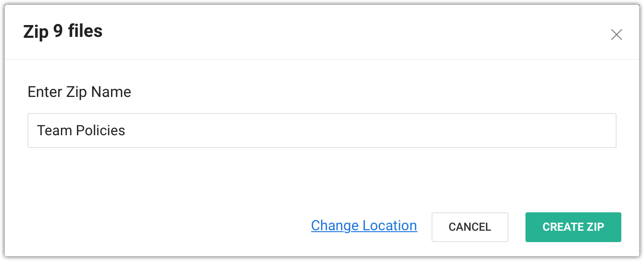
Task: Close the Zip 9 files dialog
Action: tap(616, 35)
